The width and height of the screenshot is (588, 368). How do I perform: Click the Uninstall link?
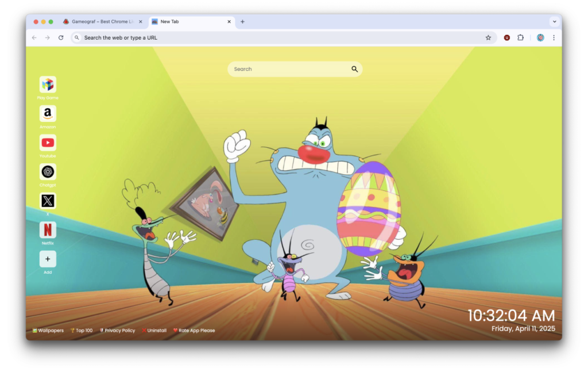(x=154, y=331)
